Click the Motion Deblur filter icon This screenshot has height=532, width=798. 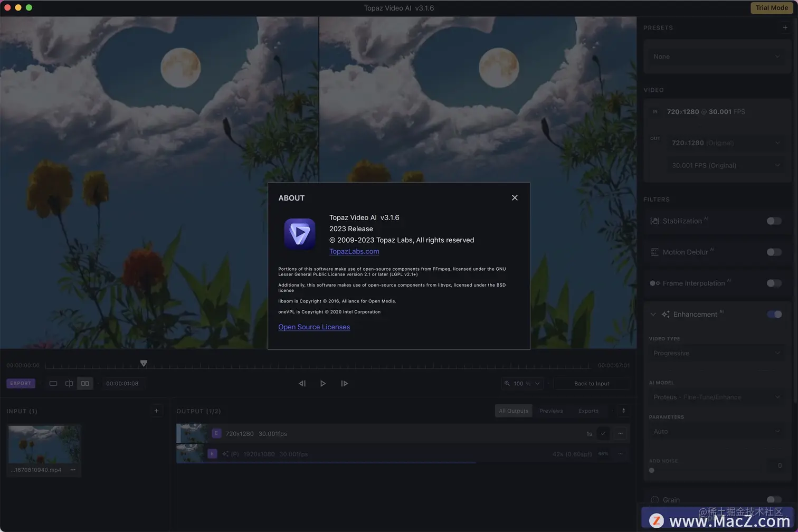pyautogui.click(x=654, y=252)
